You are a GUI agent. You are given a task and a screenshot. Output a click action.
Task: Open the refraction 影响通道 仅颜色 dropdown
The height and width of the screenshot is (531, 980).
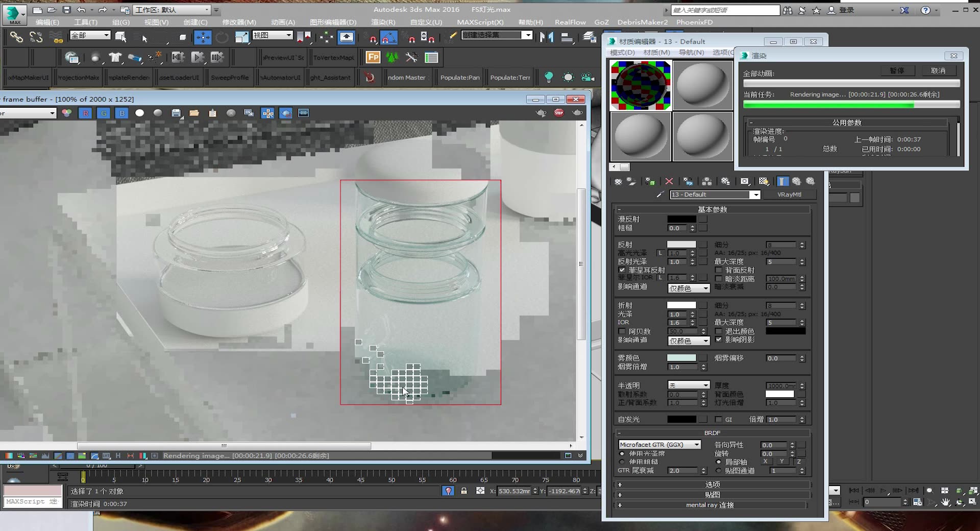point(689,341)
